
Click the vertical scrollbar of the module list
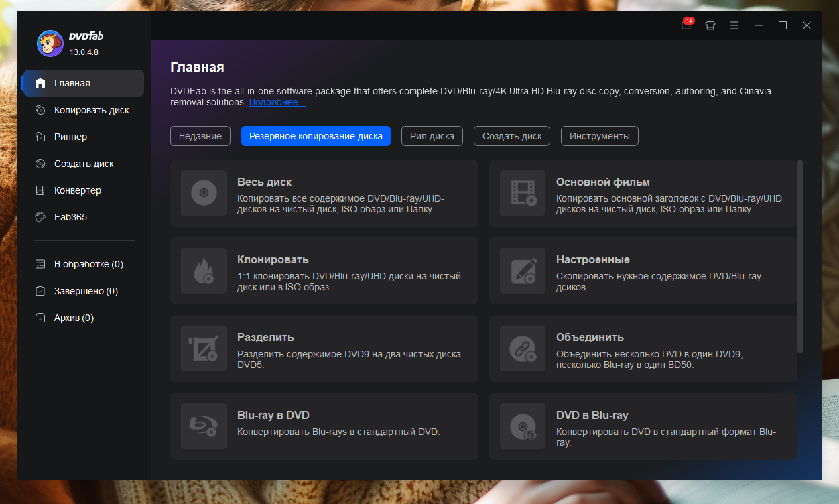tap(800, 256)
